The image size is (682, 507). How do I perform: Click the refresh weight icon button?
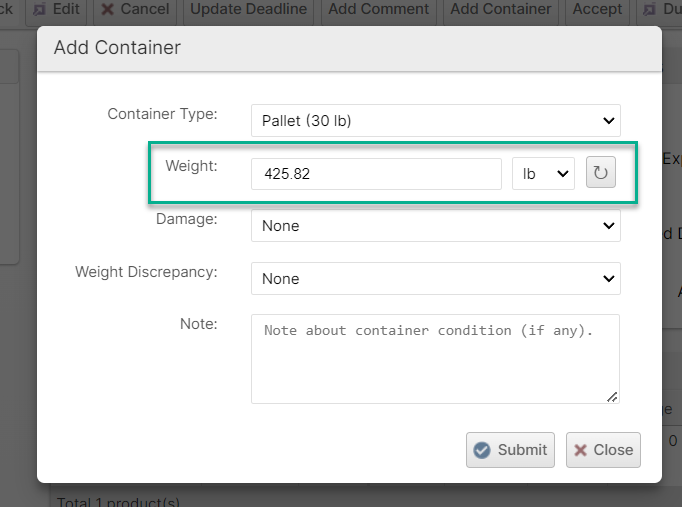tap(600, 173)
